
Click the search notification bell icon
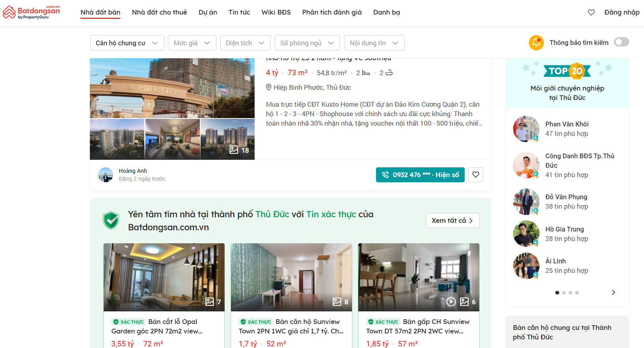(536, 43)
